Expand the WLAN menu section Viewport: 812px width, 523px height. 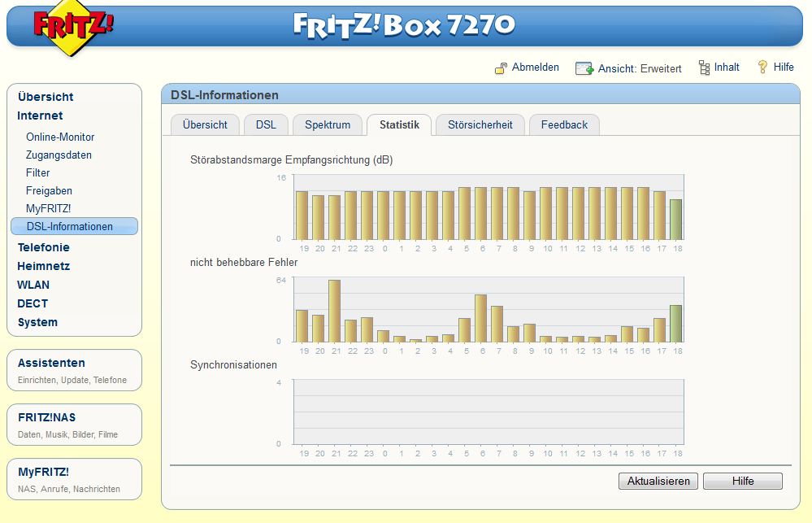coord(33,285)
